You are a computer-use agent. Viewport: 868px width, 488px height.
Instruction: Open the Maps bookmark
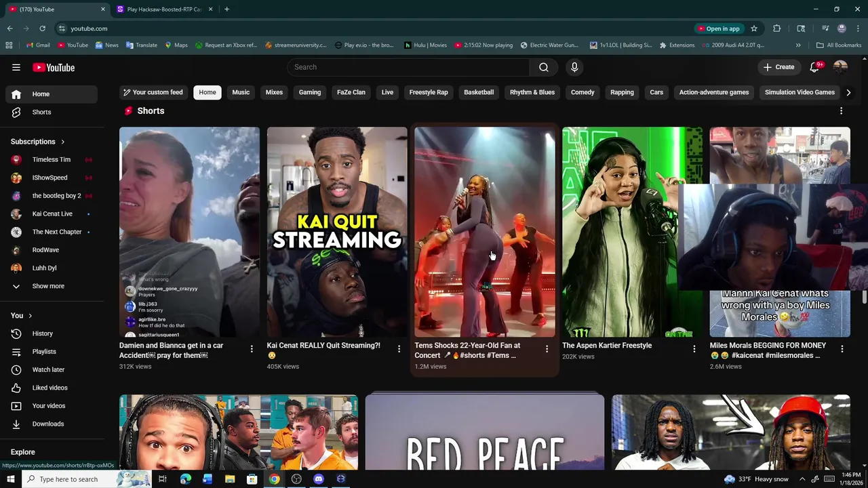[x=176, y=45]
